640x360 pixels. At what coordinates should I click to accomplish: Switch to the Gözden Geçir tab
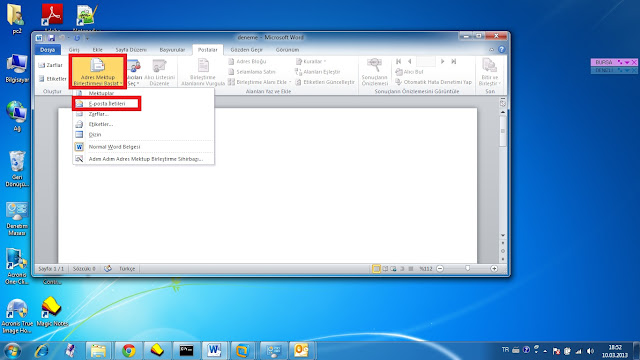pyautogui.click(x=246, y=50)
